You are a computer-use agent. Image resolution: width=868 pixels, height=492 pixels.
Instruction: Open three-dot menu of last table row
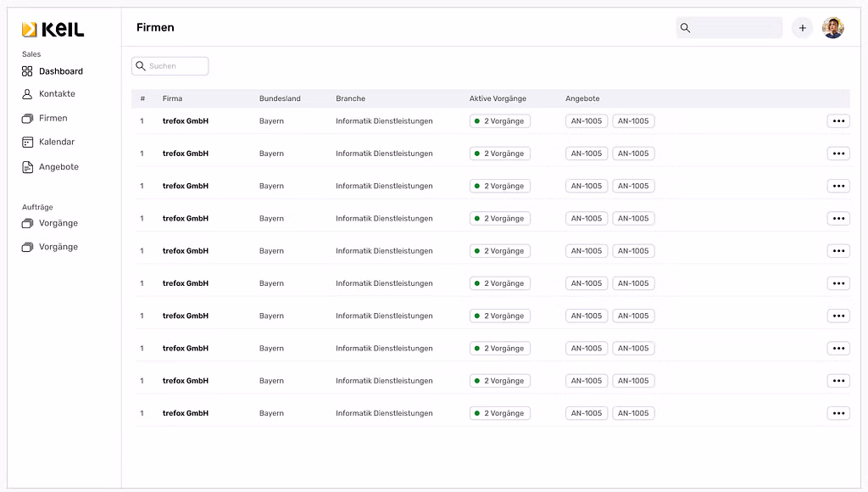[838, 413]
